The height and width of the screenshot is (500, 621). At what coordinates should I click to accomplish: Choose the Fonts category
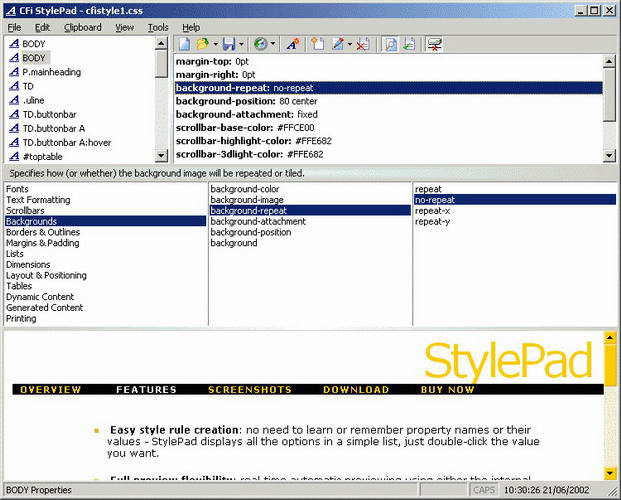coord(17,189)
